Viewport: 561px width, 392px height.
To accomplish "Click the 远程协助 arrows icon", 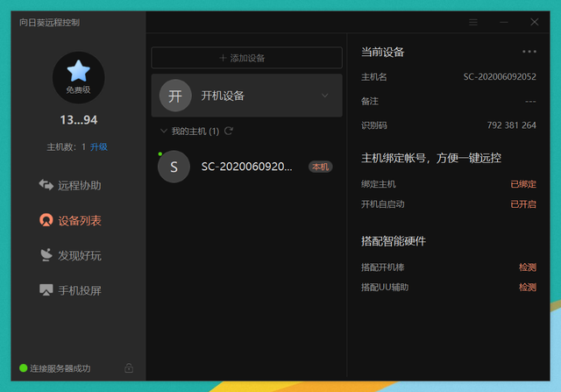I will coord(46,185).
